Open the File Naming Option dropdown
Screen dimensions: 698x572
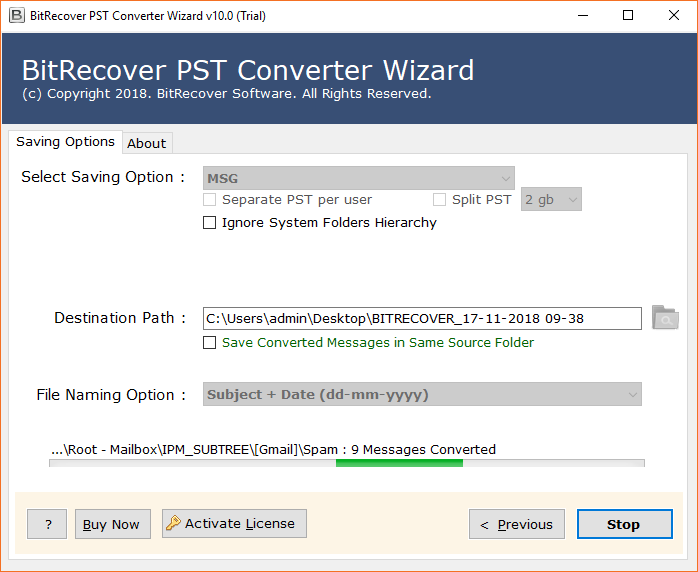pos(423,394)
